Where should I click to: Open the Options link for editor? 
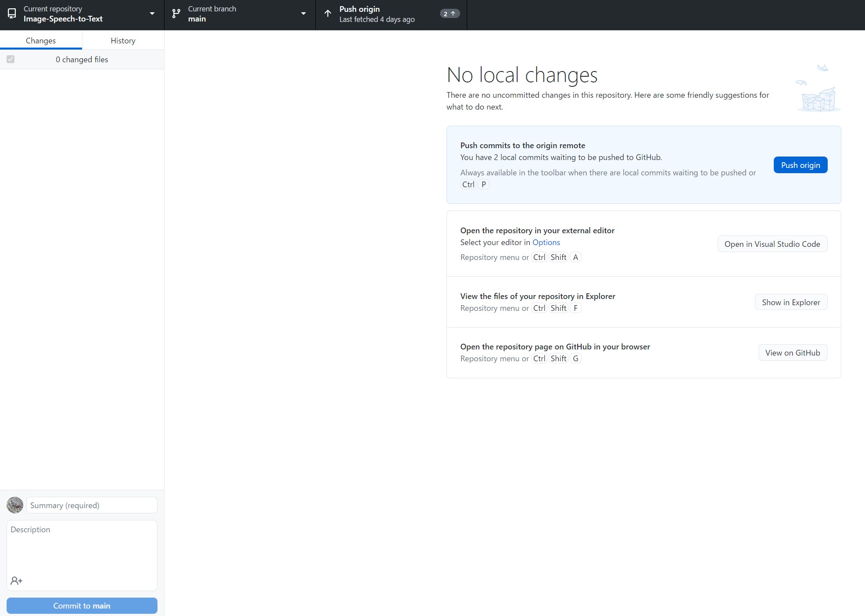546,242
